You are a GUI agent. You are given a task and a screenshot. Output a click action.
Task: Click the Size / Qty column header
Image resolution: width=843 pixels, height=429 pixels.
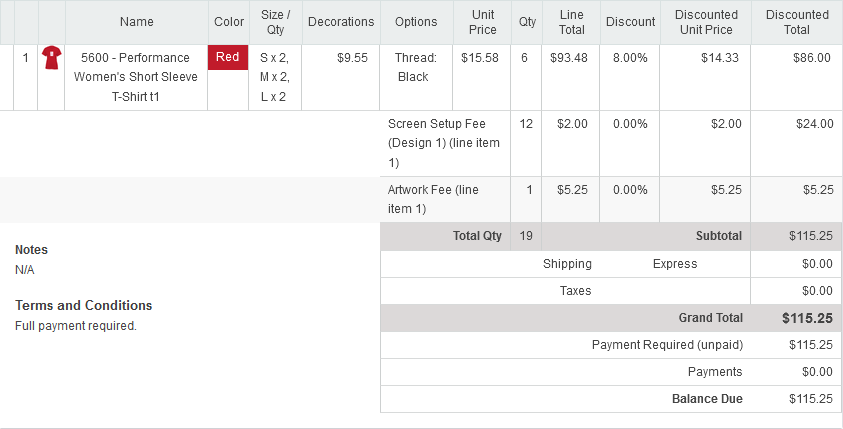point(275,22)
